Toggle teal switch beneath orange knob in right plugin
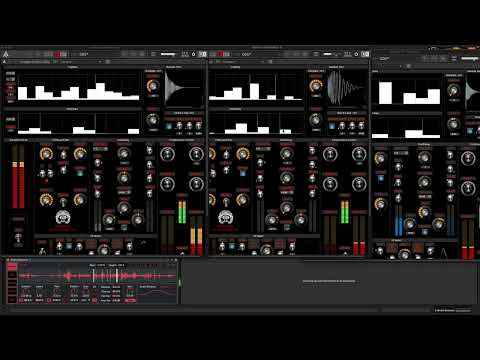The height and width of the screenshot is (360, 480). [381, 178]
